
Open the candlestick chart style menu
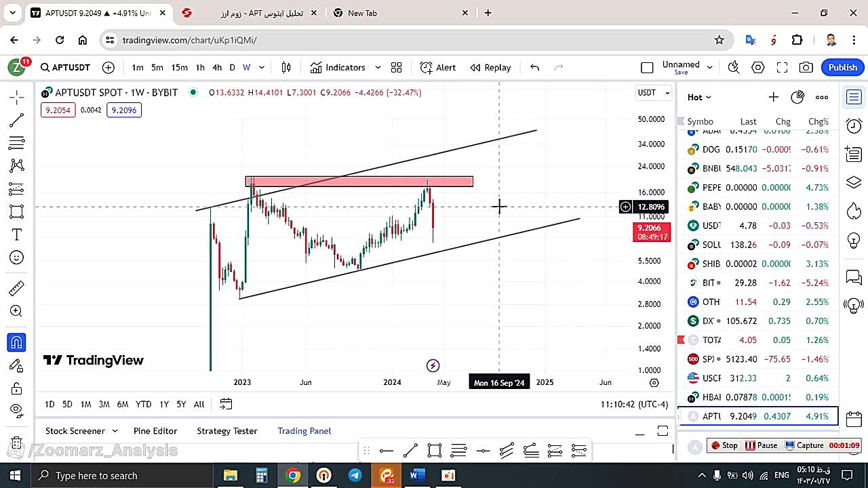pos(286,67)
